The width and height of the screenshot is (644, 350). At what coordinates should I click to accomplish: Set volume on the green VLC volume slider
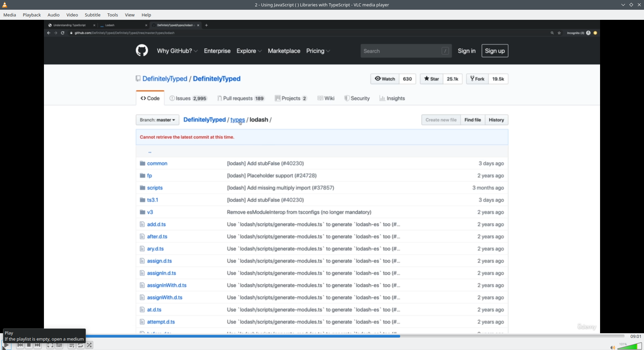point(630,346)
